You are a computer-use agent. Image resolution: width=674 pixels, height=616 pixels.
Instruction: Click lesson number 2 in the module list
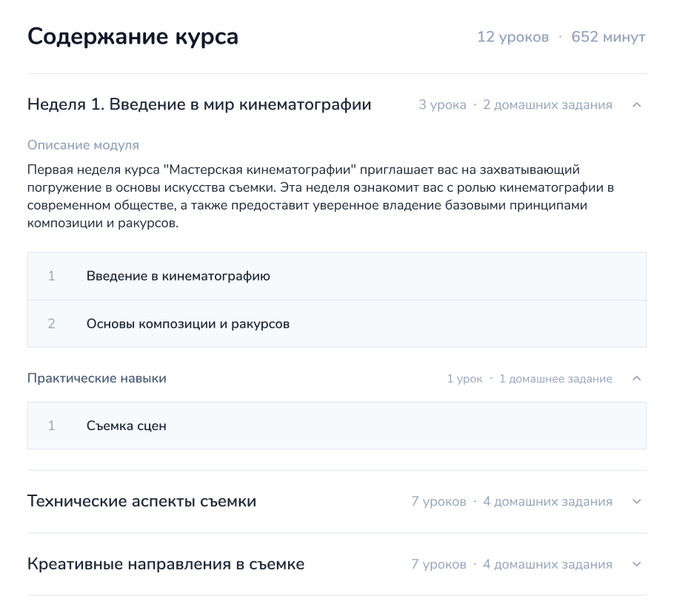51,324
